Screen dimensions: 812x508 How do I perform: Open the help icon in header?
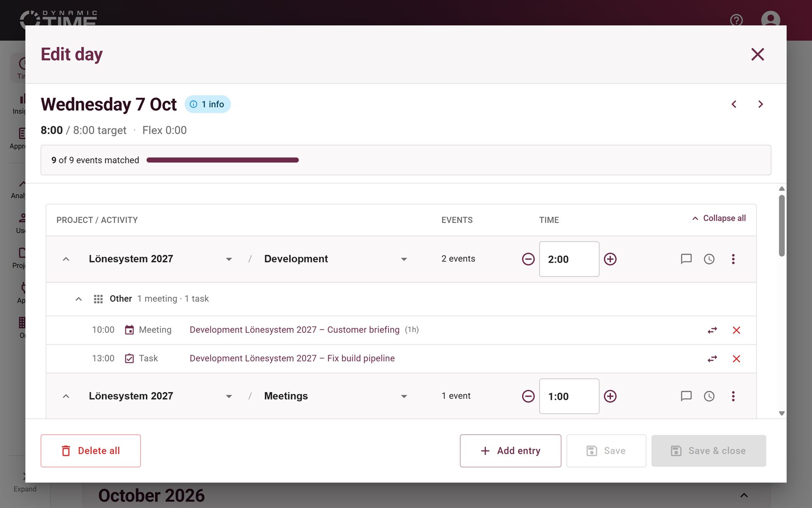[x=736, y=20]
